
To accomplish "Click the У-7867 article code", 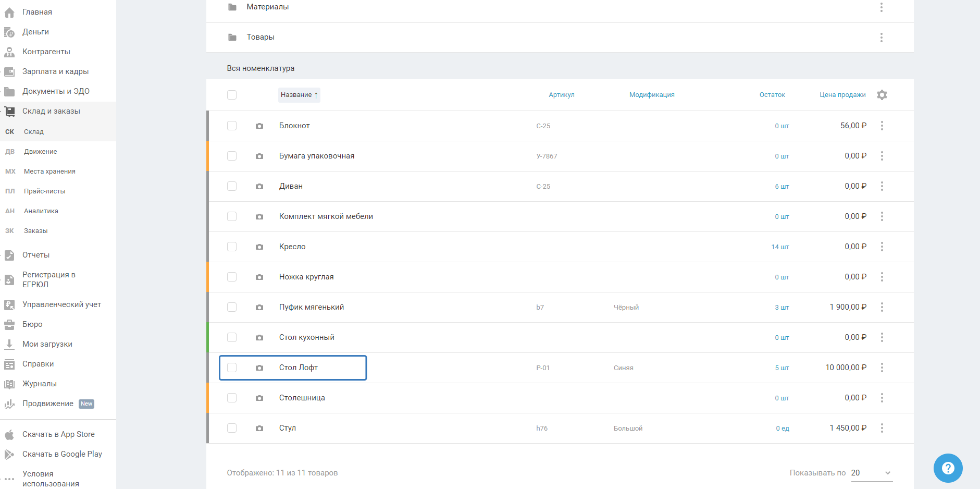I will 547,156.
